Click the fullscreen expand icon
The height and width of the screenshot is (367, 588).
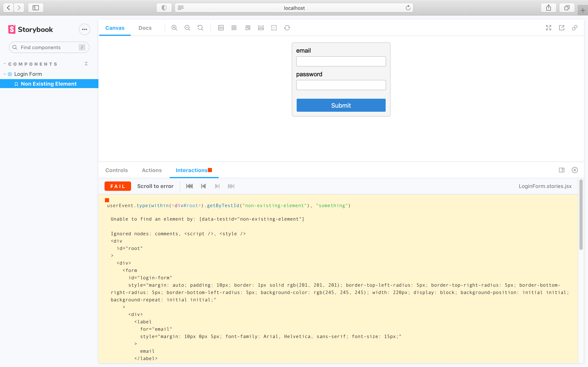pos(549,28)
